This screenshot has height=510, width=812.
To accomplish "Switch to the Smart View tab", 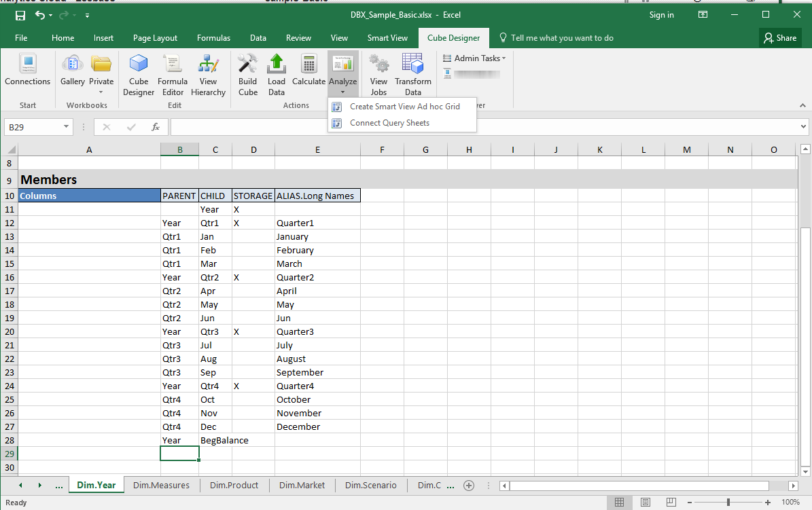I will [387, 38].
